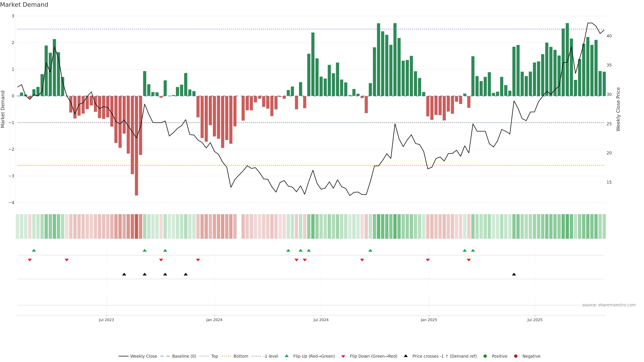Click the darkest red heatmap cell
This screenshot has height=362, width=644.
[136, 226]
